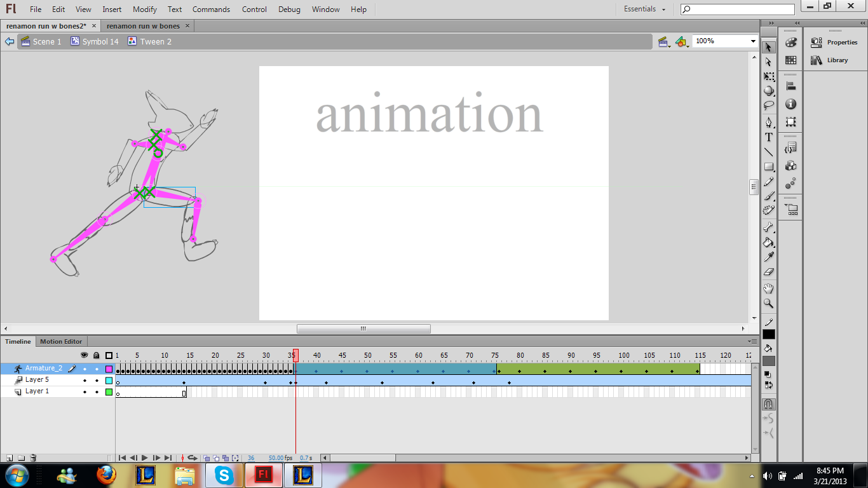Click the New Folder icon in timeline
This screenshot has width=868, height=488.
pos(21,457)
